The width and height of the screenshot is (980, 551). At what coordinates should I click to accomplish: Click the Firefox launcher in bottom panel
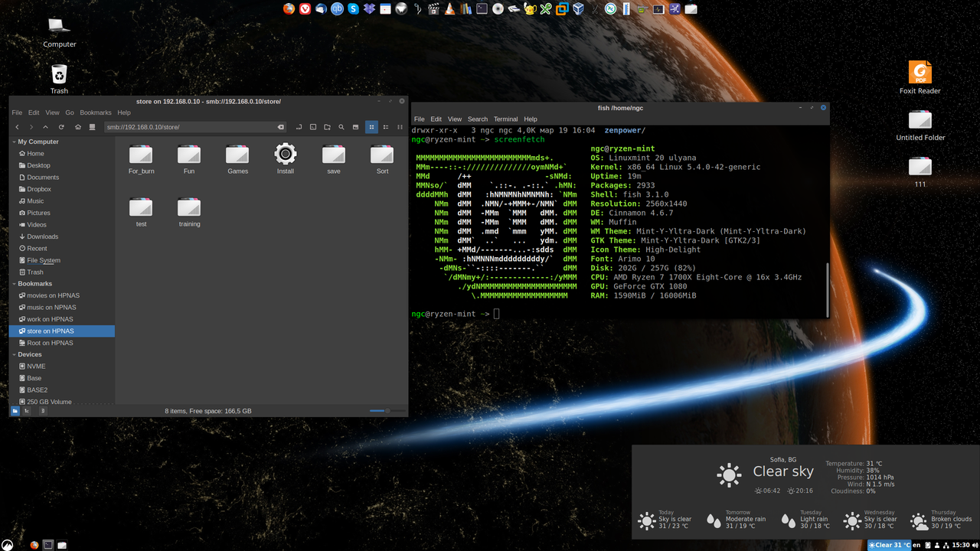pos(34,545)
